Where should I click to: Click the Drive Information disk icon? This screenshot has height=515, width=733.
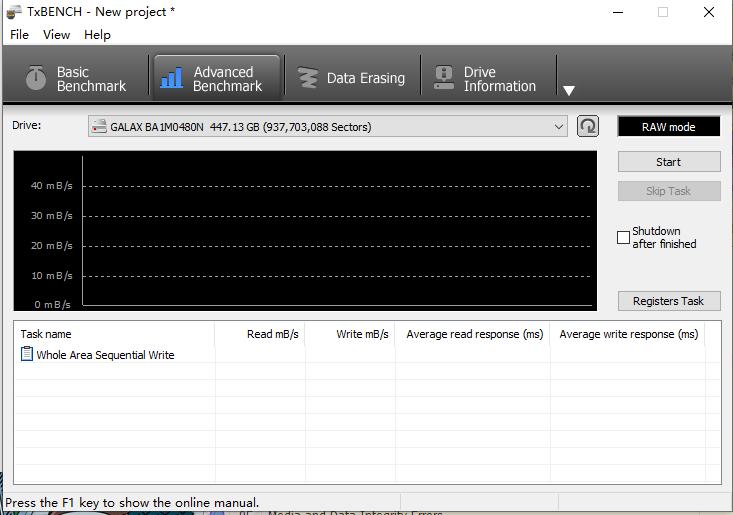pos(444,78)
